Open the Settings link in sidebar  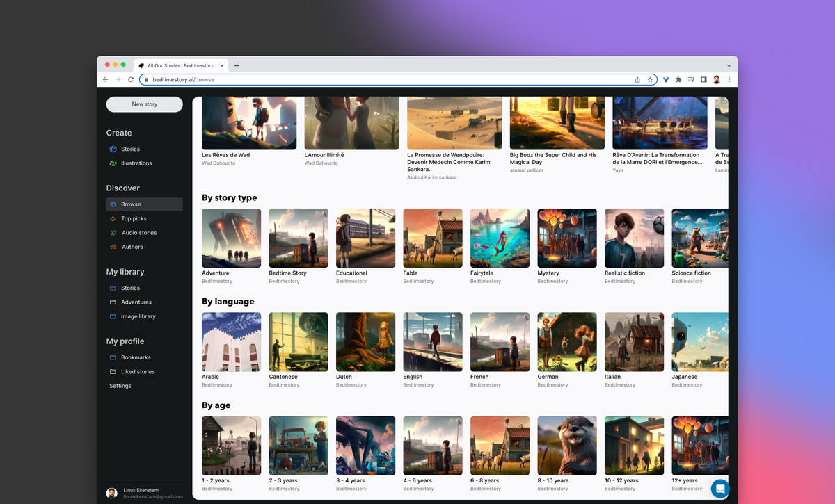[120, 386]
